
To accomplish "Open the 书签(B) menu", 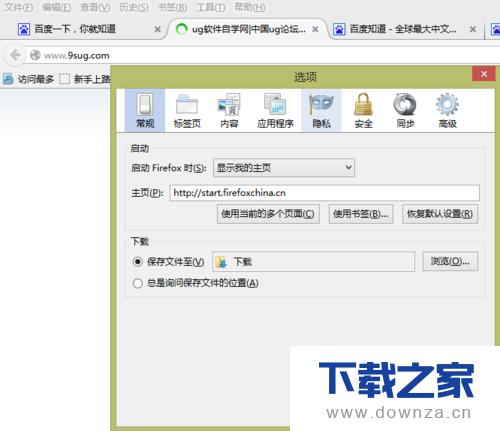I will 172,7.
